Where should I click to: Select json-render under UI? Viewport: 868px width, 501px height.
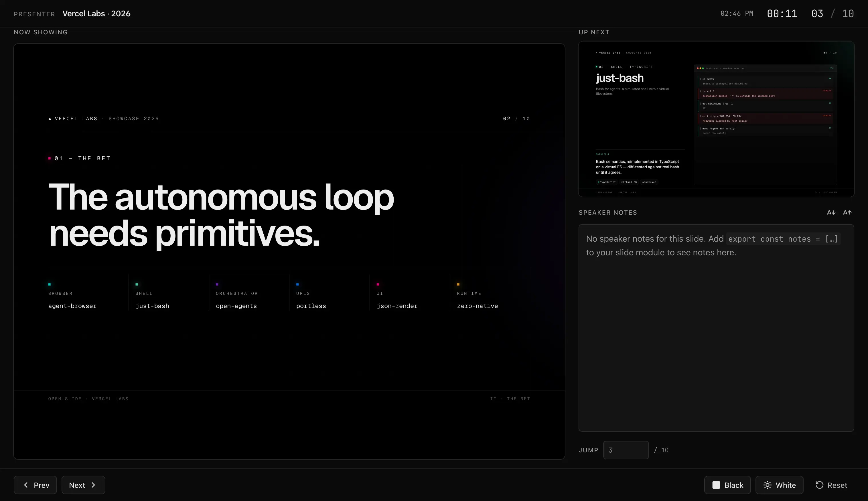point(397,306)
